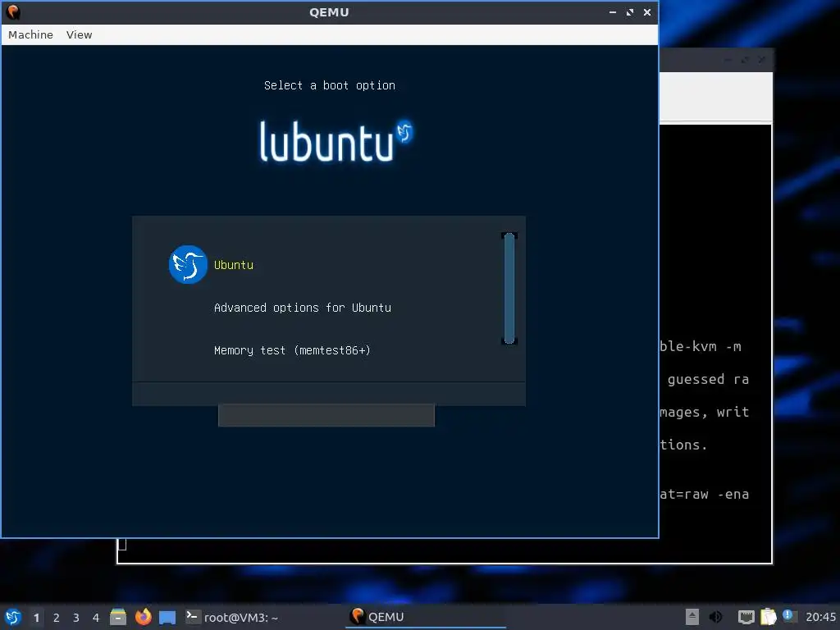Open the Machine menu in QEMU
Image resolution: width=840 pixels, height=630 pixels.
[30, 34]
